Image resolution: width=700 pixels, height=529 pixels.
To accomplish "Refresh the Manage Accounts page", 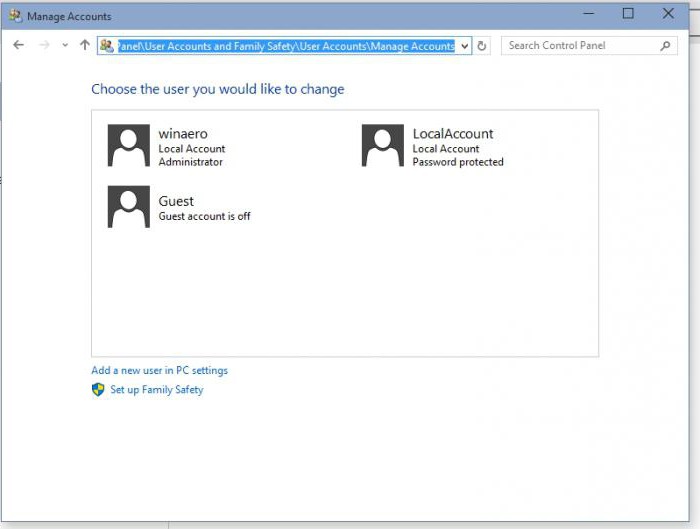I will pyautogui.click(x=482, y=46).
